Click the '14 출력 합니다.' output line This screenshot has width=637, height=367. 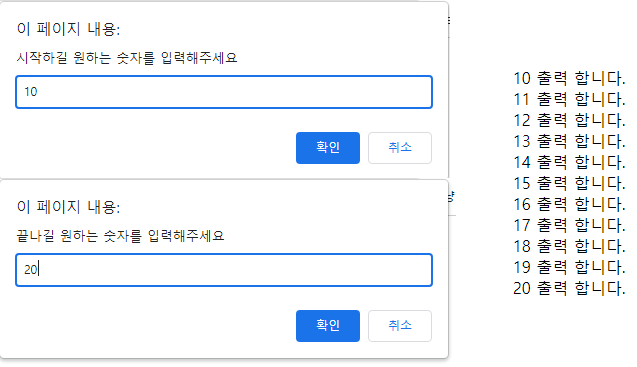[569, 163]
